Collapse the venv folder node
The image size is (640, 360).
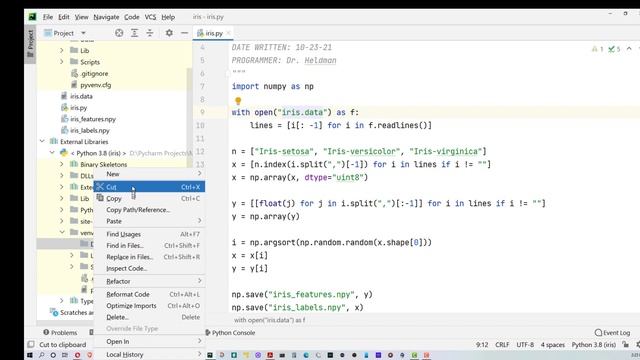62,232
